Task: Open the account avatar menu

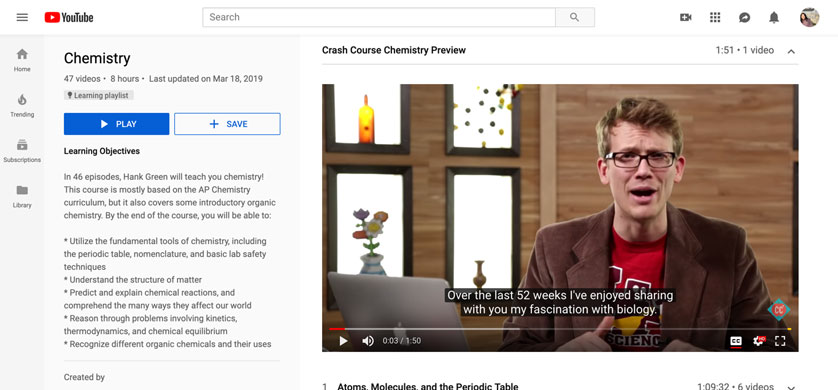Action: point(809,17)
